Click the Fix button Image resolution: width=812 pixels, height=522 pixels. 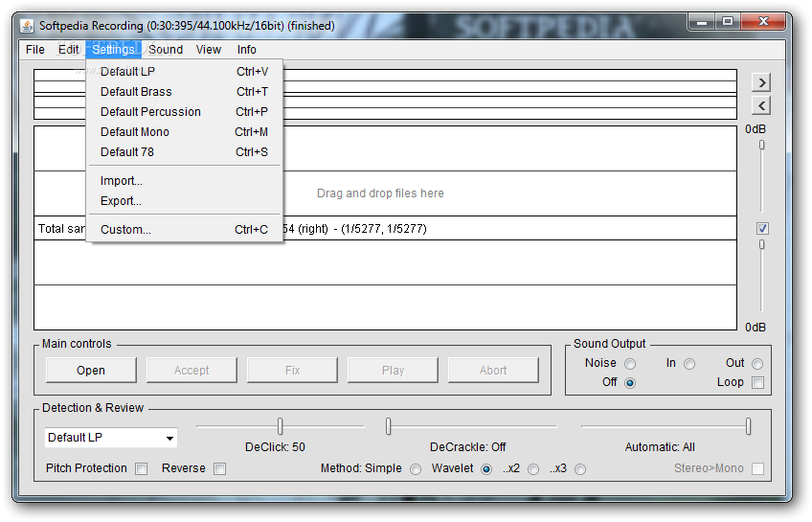coord(292,371)
